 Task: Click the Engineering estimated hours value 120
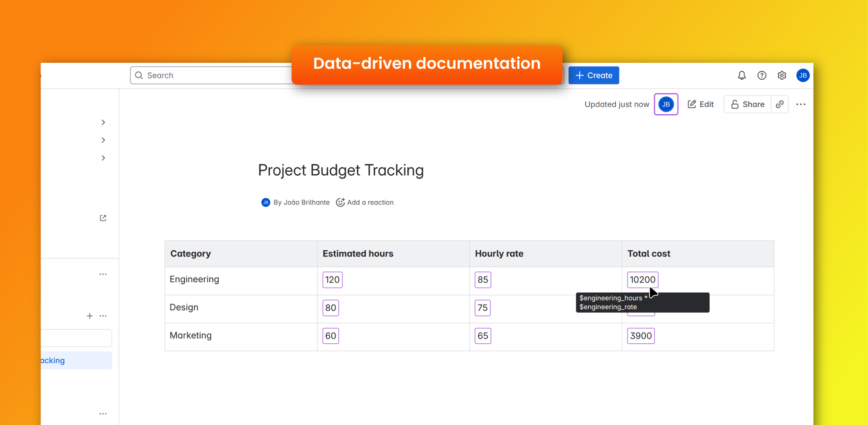333,280
